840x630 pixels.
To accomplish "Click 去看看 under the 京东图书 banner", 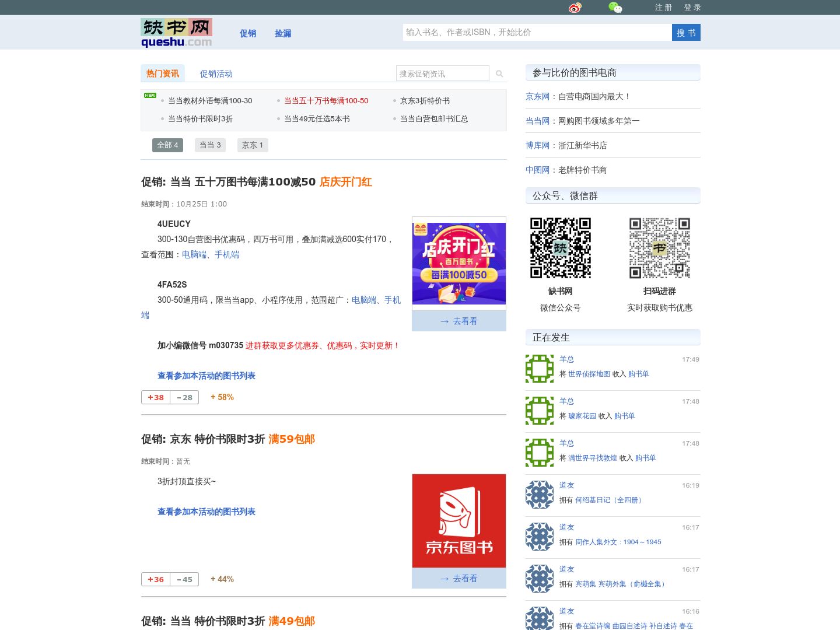I will (459, 578).
